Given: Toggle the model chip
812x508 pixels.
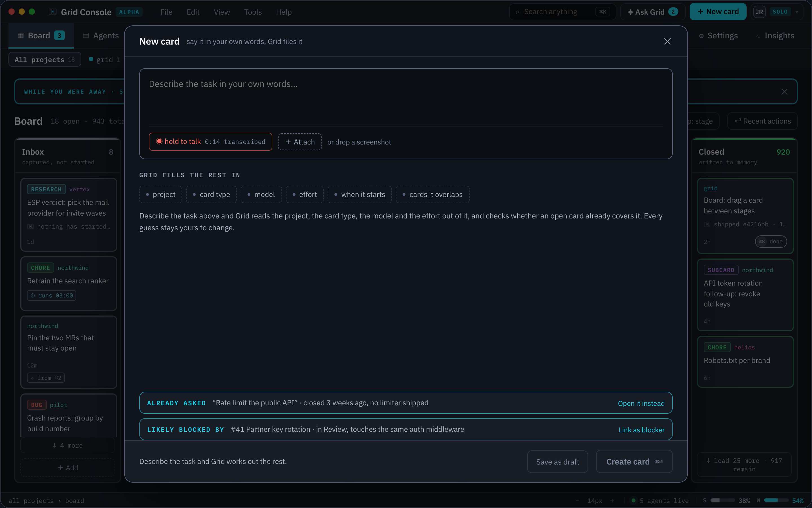Looking at the screenshot, I should 261,194.
